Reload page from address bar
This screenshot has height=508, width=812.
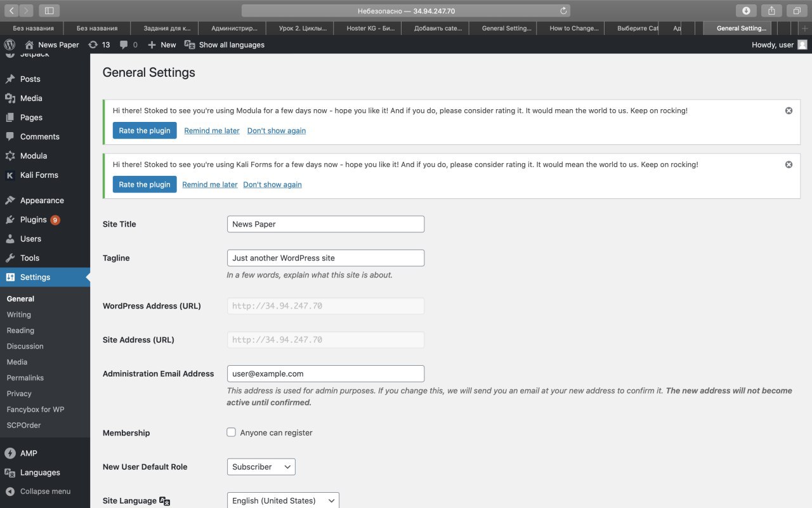click(563, 11)
